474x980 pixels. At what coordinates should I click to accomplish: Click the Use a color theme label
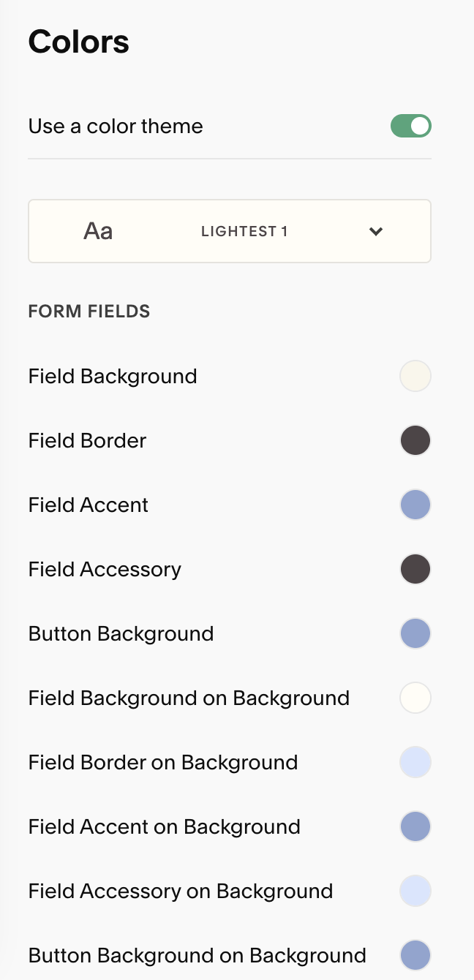click(116, 127)
